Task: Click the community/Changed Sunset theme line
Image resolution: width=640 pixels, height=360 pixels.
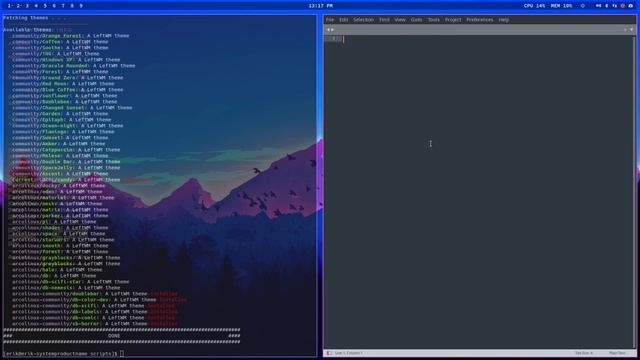Action: coord(72,108)
